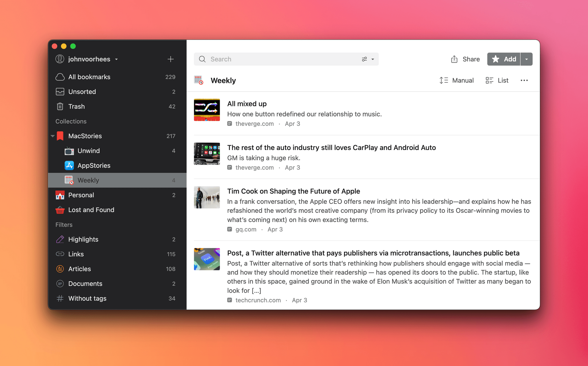Select the AppStories sub-collection

[x=93, y=165]
